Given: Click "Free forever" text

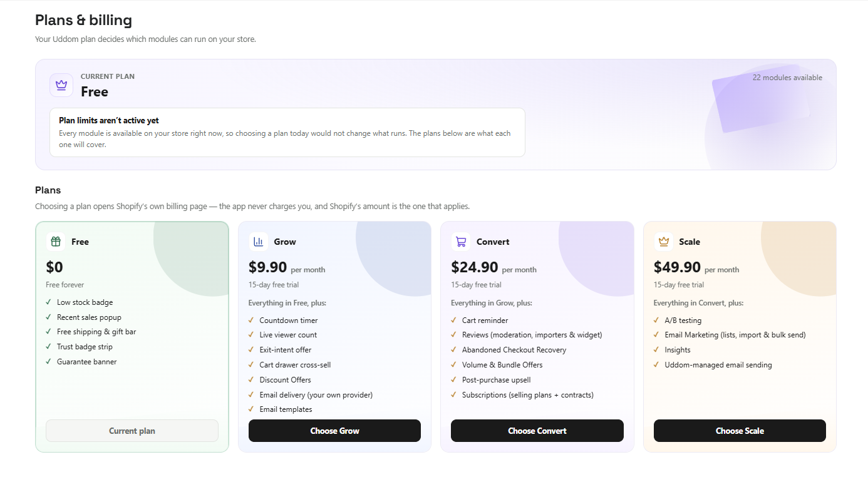Looking at the screenshot, I should click(x=65, y=285).
